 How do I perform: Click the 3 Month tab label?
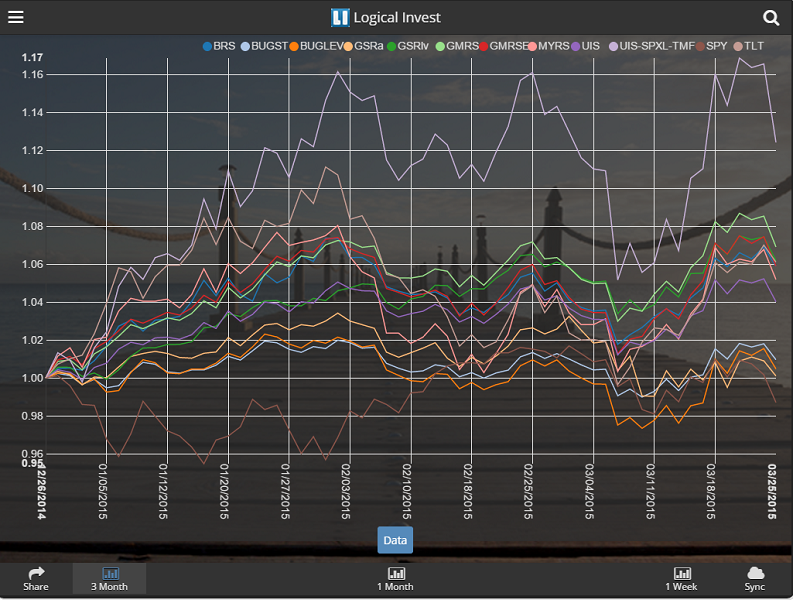tap(109, 587)
